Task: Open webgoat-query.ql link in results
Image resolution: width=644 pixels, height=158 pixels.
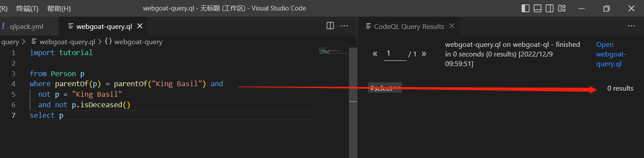Action: coord(611,54)
